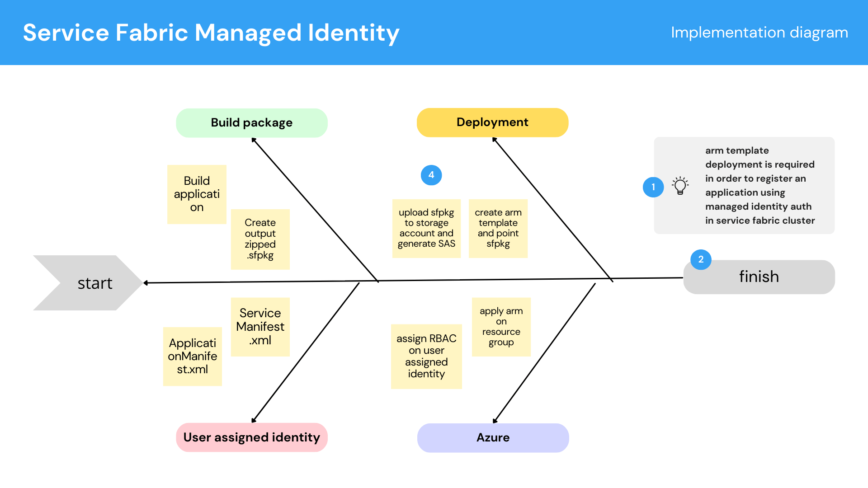The width and height of the screenshot is (868, 488).
Task: Select the 'assign RBAC on user assigned identity' note
Action: point(426,357)
